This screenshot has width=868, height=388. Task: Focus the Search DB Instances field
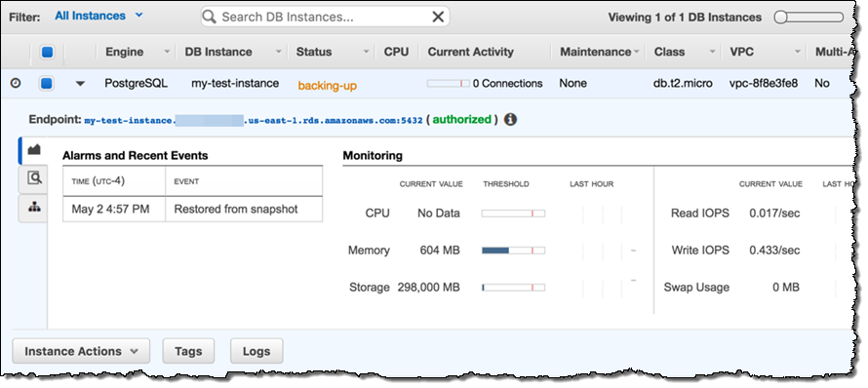325,18
